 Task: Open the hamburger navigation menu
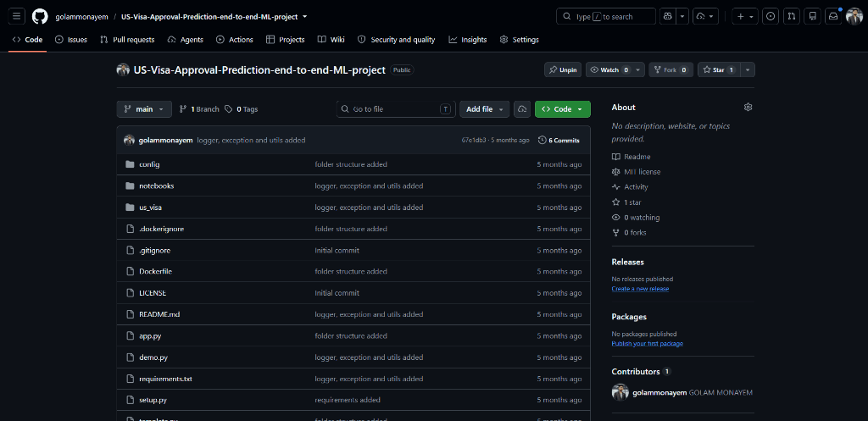pos(17,17)
